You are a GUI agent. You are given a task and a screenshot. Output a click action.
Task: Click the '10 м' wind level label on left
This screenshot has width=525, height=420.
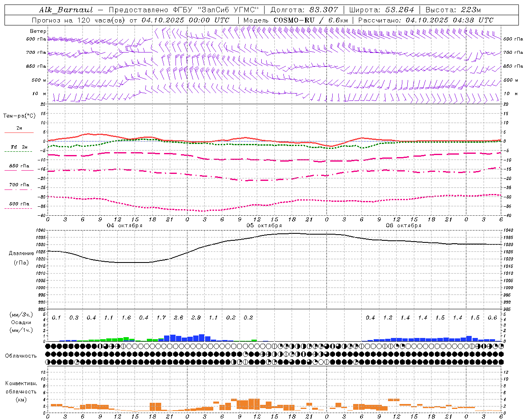39,94
